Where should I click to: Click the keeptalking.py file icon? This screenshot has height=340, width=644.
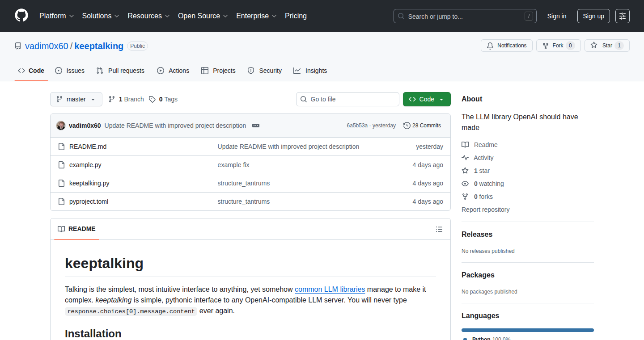click(x=61, y=183)
